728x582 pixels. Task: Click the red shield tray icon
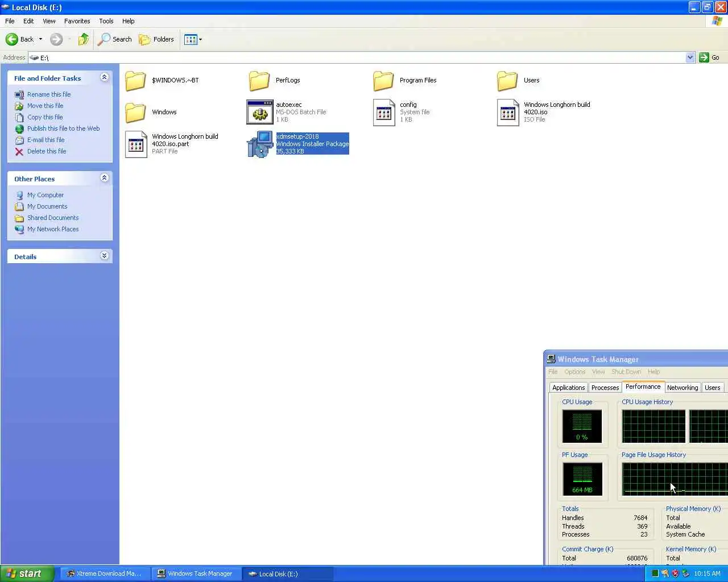pyautogui.click(x=675, y=573)
